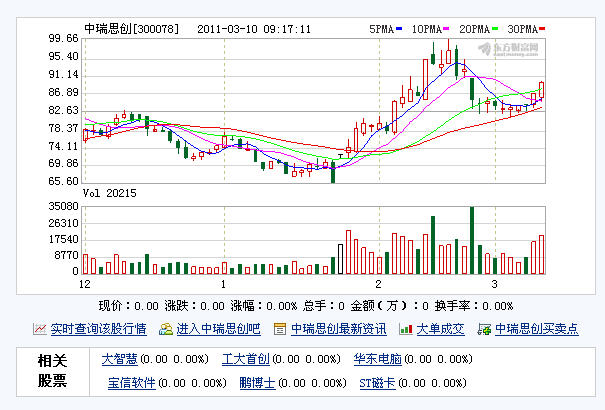
Task: Open related stock 鹏博士
Action: click(x=257, y=383)
